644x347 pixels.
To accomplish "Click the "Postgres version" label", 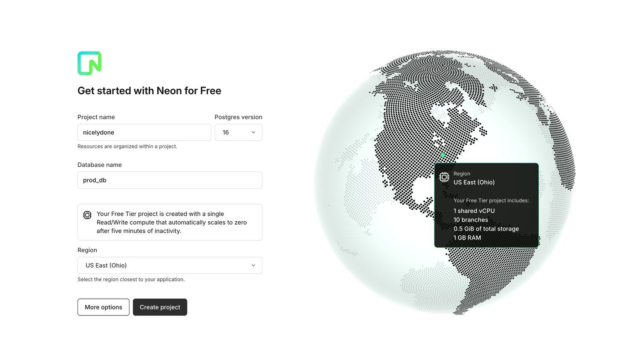I will 239,117.
